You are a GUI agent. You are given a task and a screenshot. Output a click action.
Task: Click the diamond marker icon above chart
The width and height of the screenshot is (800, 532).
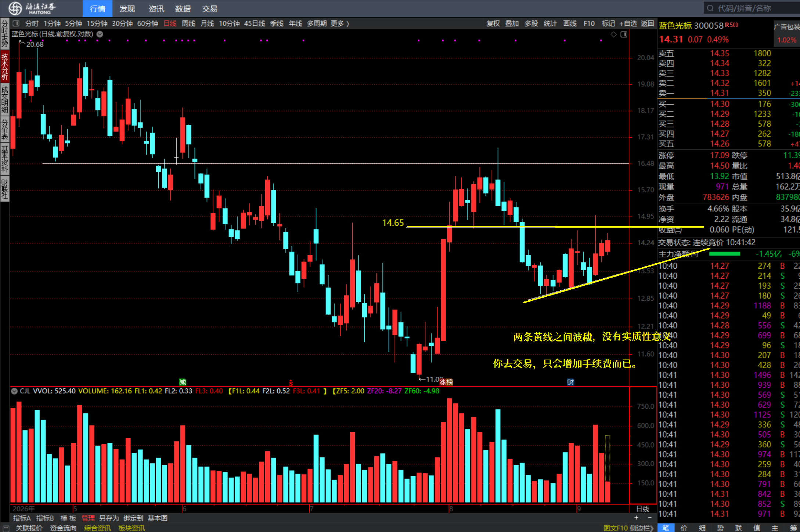(613, 34)
